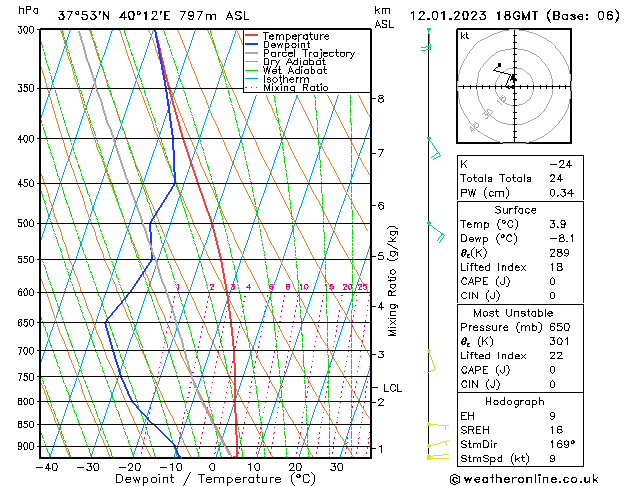
Task: Click the −20 temperature axis label
Action: click(130, 467)
